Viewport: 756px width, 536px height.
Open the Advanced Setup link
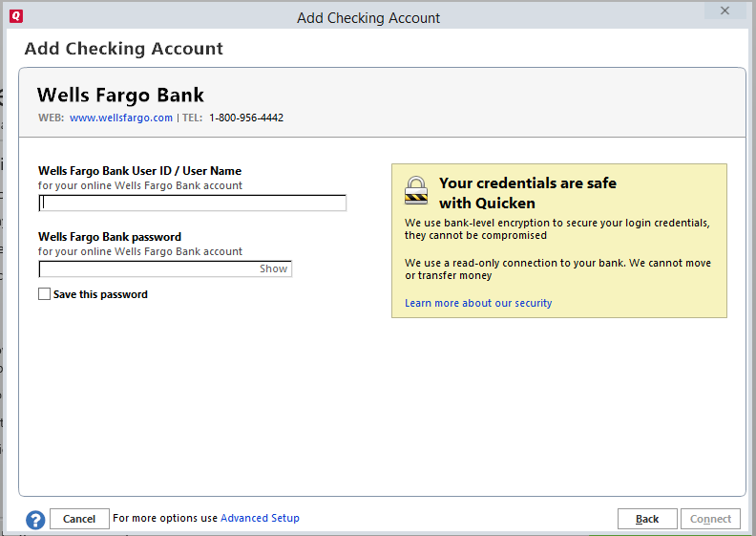(260, 518)
